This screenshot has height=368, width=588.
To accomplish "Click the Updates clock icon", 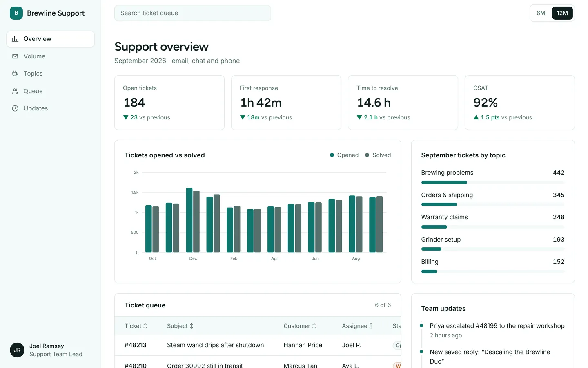I will click(15, 108).
